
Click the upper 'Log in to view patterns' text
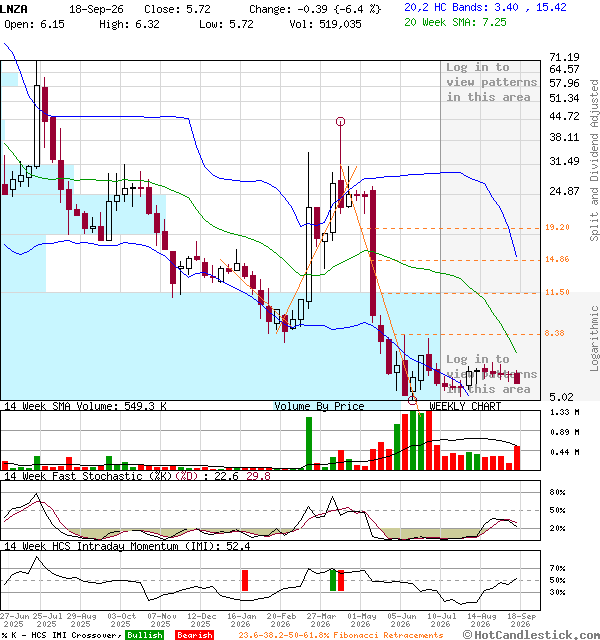(491, 82)
